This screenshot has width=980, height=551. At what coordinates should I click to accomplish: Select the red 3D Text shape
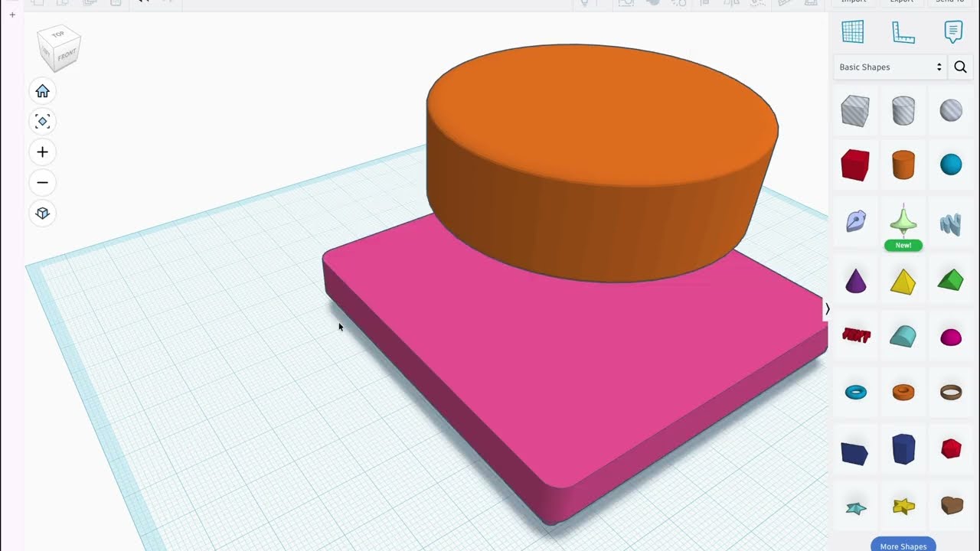click(856, 335)
